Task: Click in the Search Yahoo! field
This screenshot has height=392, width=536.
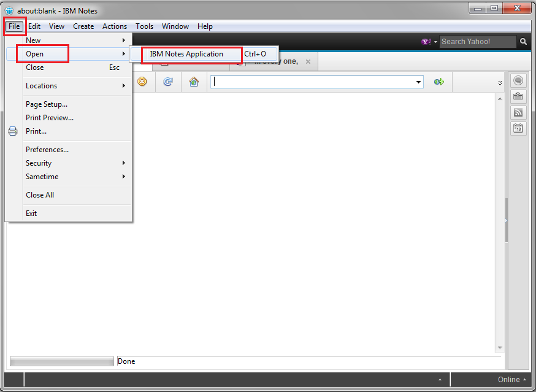Action: pos(478,42)
